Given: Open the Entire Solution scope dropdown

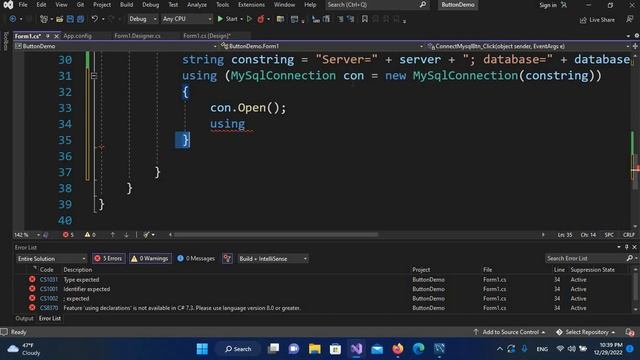Looking at the screenshot, I should [x=51, y=259].
